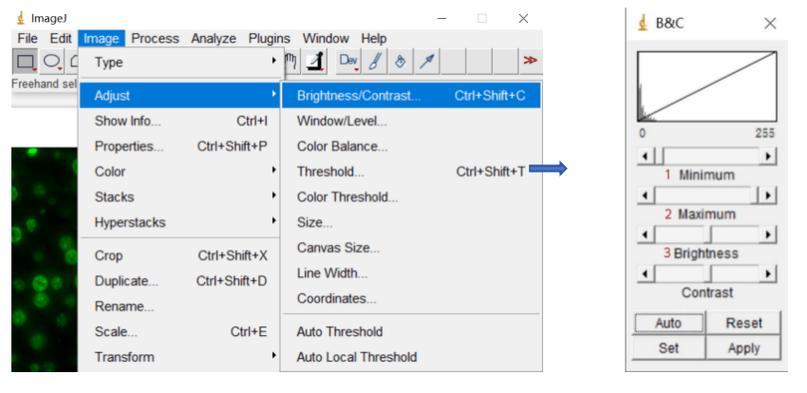Screen dimensions: 807x393
Task: Increase Brightness with right arrow
Action: tap(768, 235)
